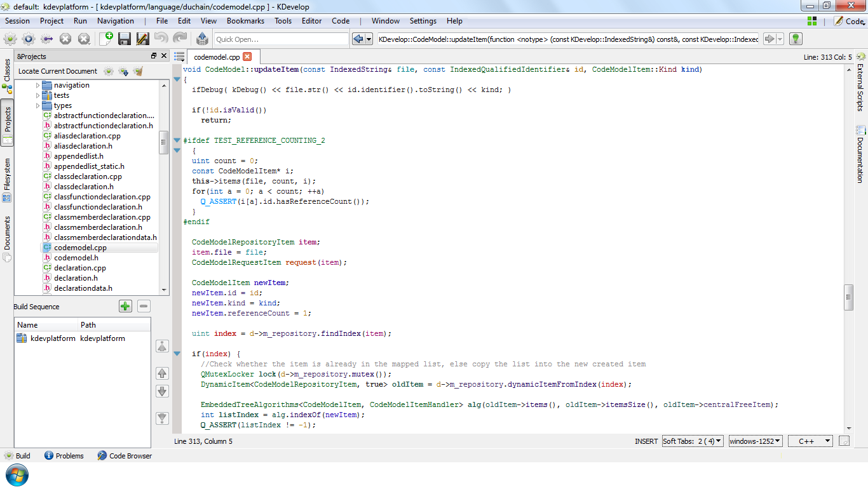868x487 pixels.
Task: Click in the Quick Open search field
Action: click(280, 39)
